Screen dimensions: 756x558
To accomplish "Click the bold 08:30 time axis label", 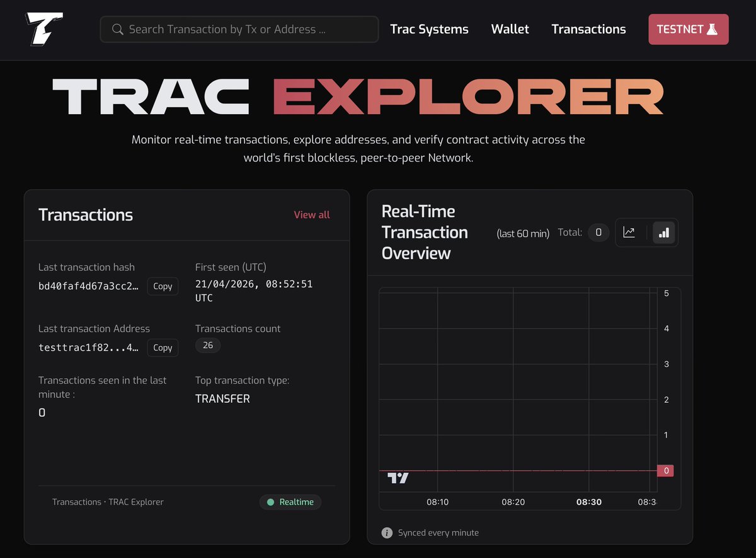I will pos(589,502).
